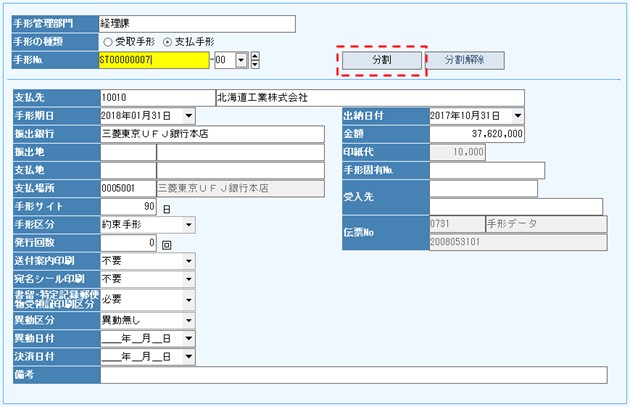Select the 受取手形 radio button
Viewport: 630px width, 407px height.
[108, 42]
